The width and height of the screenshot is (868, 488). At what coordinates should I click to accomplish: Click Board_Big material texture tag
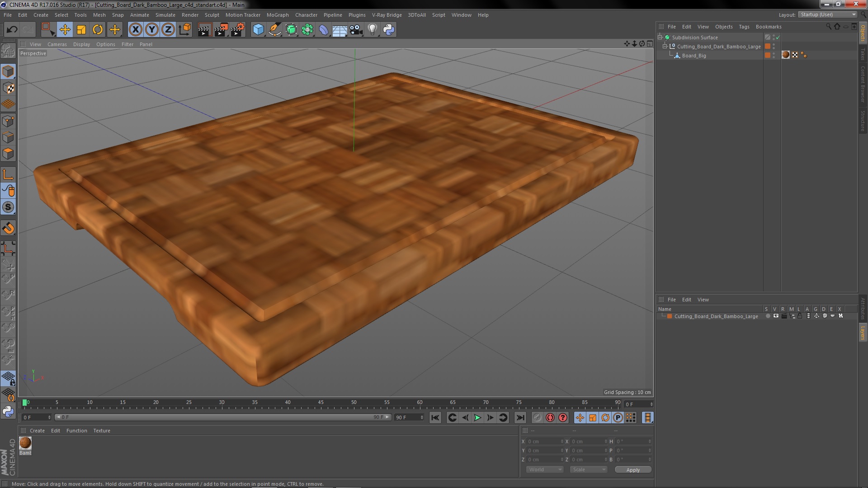(786, 55)
